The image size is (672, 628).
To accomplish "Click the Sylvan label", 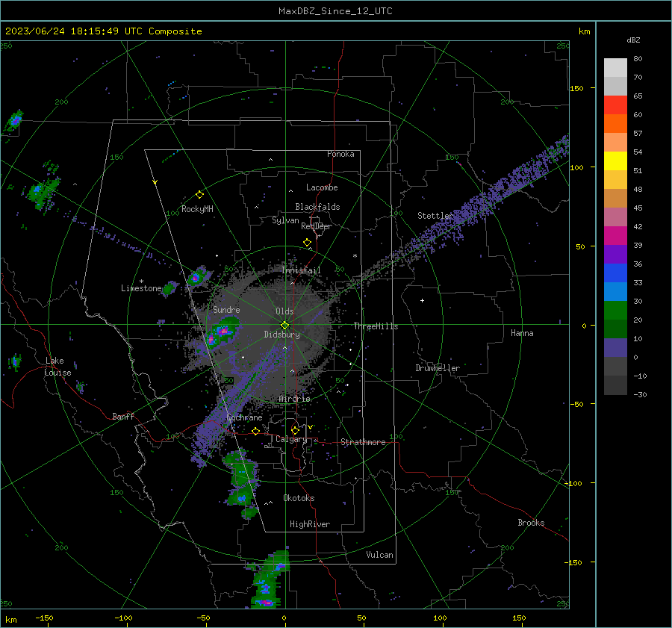I will (285, 220).
